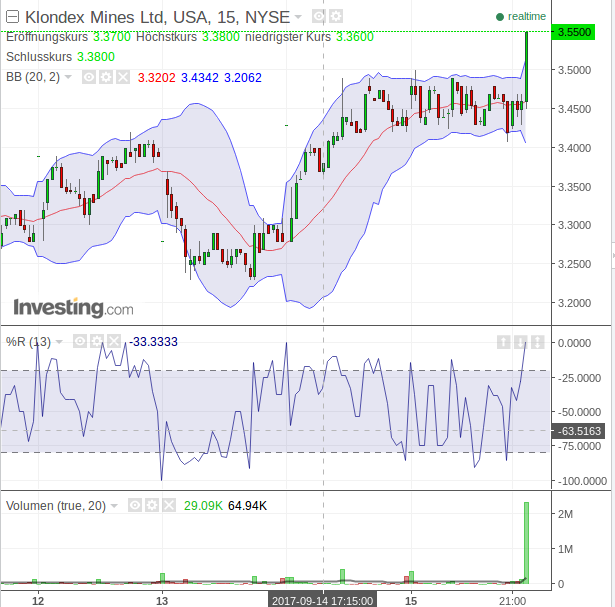Open Volumen indicator settings gear

pos(151,506)
